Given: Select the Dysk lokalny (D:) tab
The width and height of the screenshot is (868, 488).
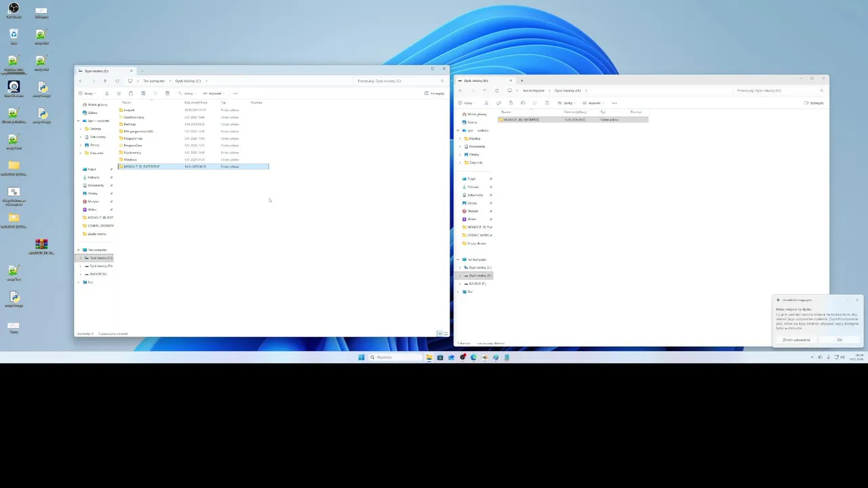Looking at the screenshot, I should pos(486,81).
